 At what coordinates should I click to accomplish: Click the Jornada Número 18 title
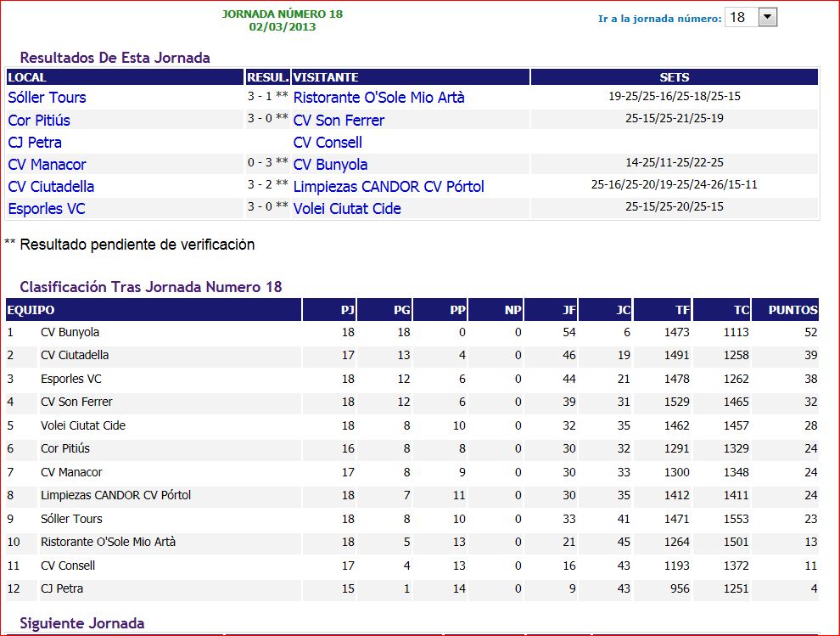click(x=283, y=14)
